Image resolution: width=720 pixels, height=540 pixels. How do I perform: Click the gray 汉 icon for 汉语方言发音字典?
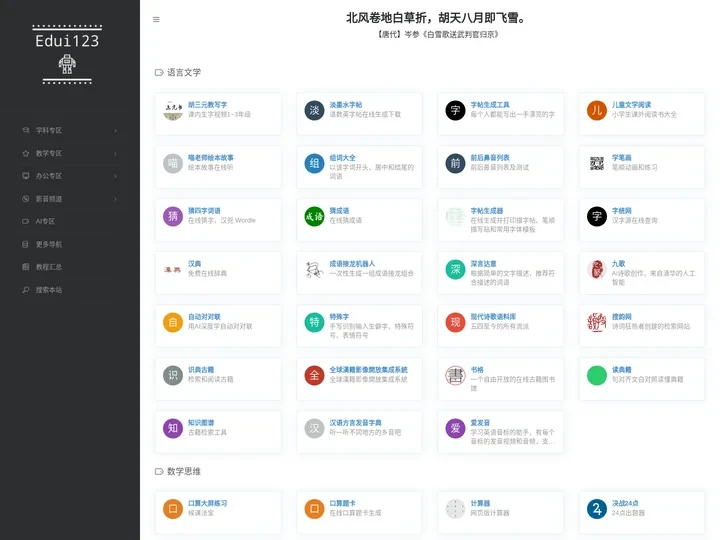click(x=314, y=428)
